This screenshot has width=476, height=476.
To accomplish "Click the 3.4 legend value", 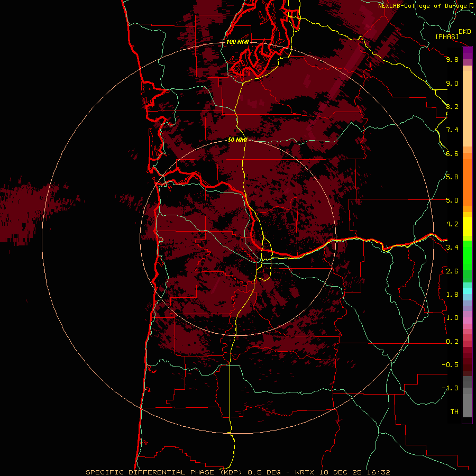I will click(x=452, y=248).
